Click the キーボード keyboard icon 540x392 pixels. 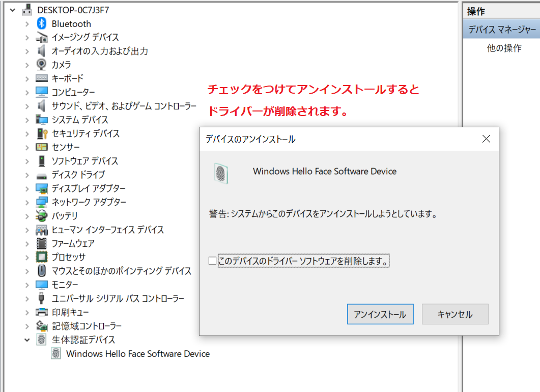coord(42,78)
